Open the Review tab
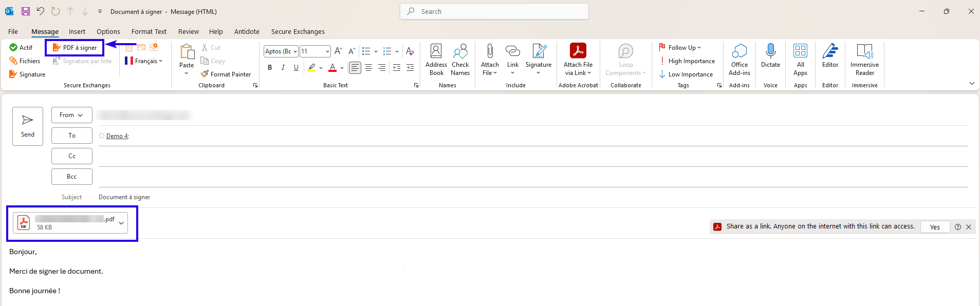Image resolution: width=980 pixels, height=306 pixels. [189, 32]
